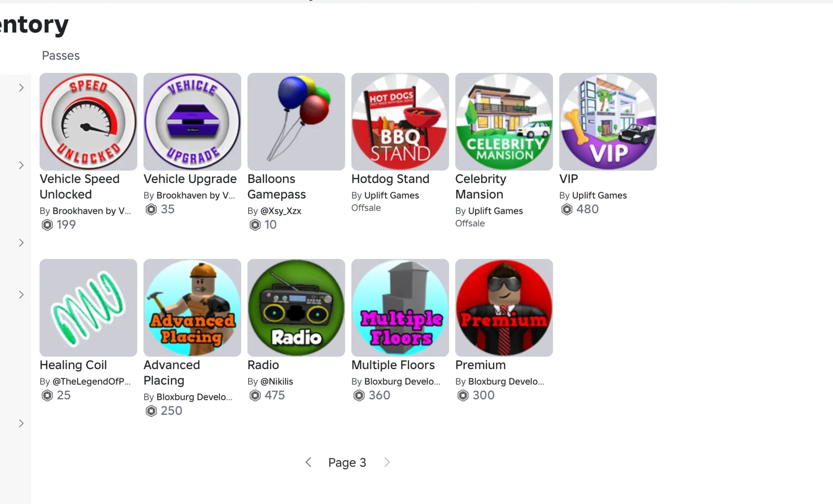The height and width of the screenshot is (504, 833).
Task: Click the Celebrity Mansion pass icon
Action: click(504, 121)
